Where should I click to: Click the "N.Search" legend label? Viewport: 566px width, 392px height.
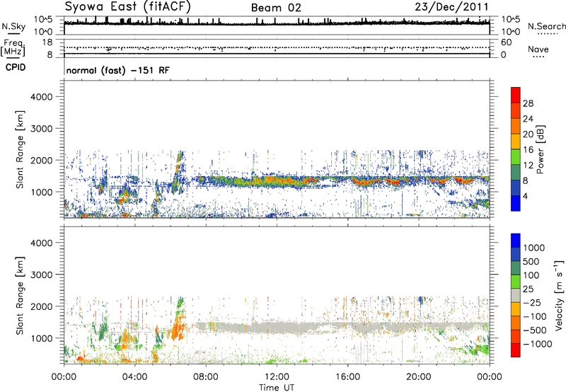coord(546,26)
